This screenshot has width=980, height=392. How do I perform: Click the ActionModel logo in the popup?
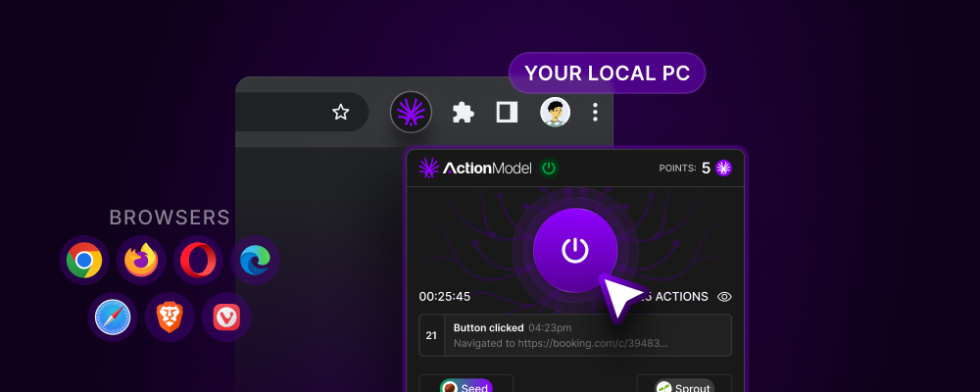pyautogui.click(x=475, y=168)
